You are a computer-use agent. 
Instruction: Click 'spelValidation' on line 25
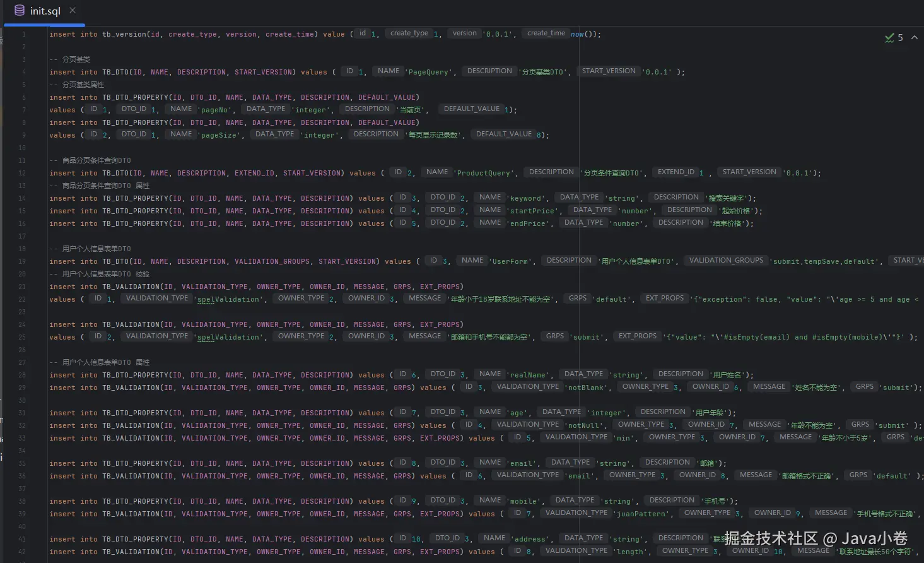[228, 337]
